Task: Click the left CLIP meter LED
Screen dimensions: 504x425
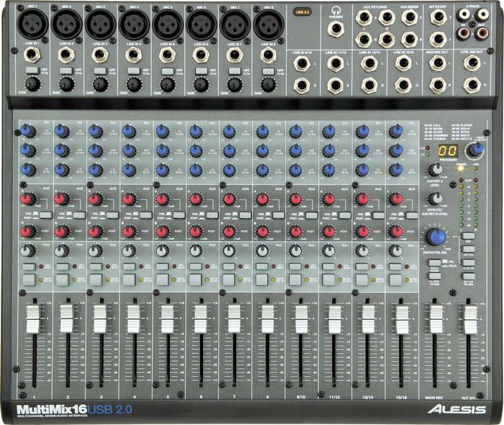Action: (x=461, y=180)
